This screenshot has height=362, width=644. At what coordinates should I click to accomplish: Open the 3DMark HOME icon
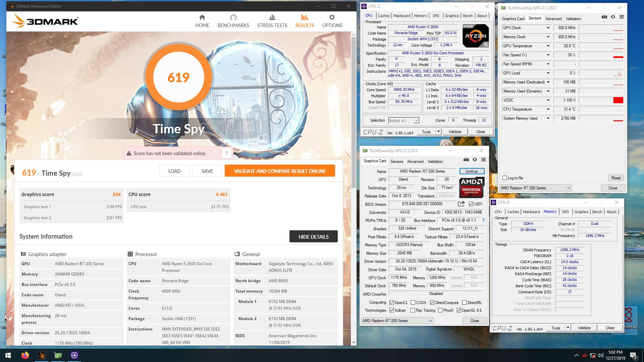pos(202,17)
